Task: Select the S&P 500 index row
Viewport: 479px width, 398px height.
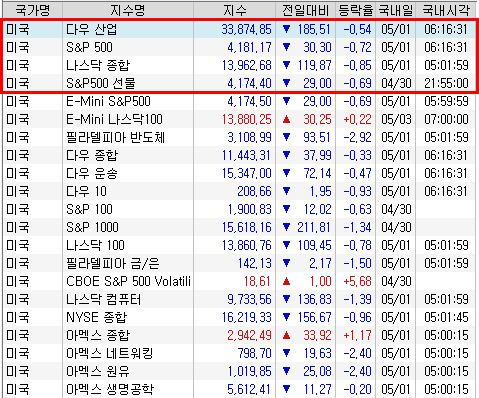Action: [x=239, y=47]
